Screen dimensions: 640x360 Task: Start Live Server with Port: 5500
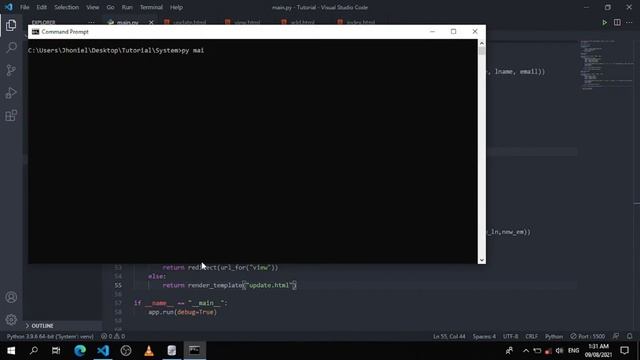(588, 336)
